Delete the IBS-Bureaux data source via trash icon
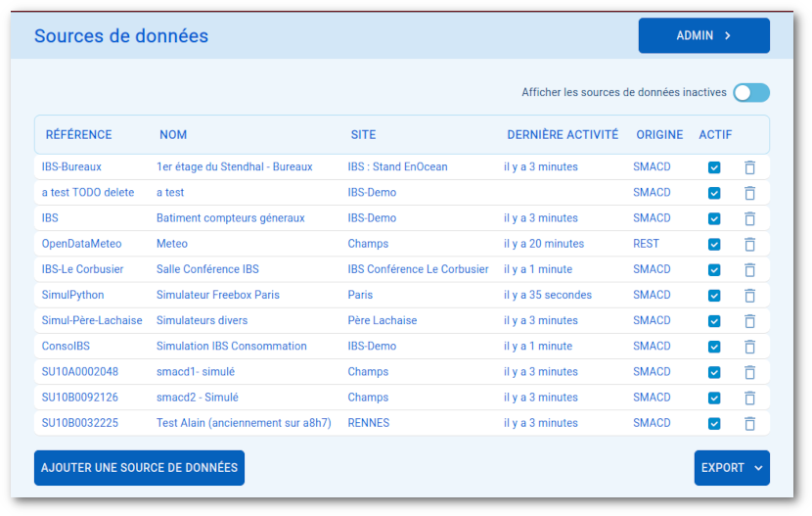The width and height of the screenshot is (812, 516). 749,167
